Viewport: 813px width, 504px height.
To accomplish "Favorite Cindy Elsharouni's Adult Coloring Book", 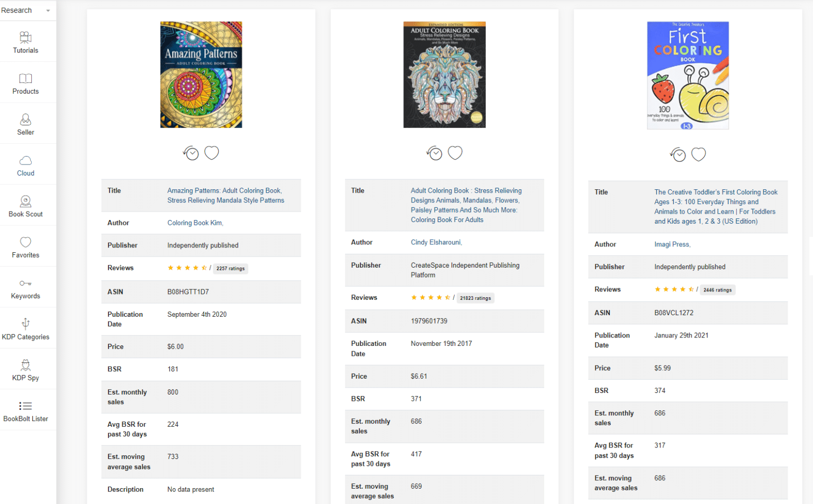I will coord(455,152).
